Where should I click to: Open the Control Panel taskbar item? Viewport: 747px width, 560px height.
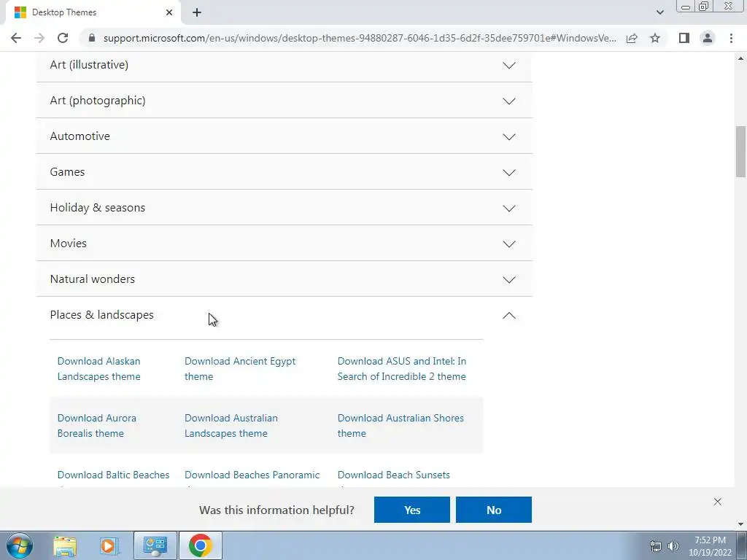click(x=155, y=545)
